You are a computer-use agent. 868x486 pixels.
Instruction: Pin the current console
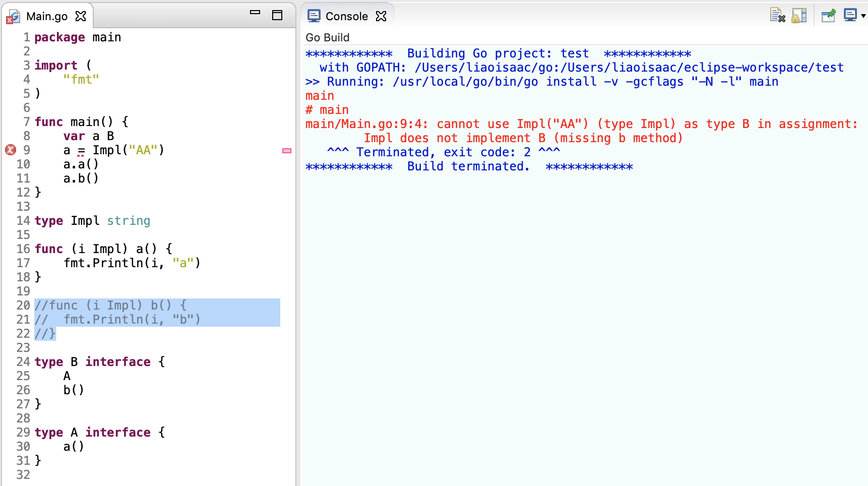pyautogui.click(x=828, y=16)
